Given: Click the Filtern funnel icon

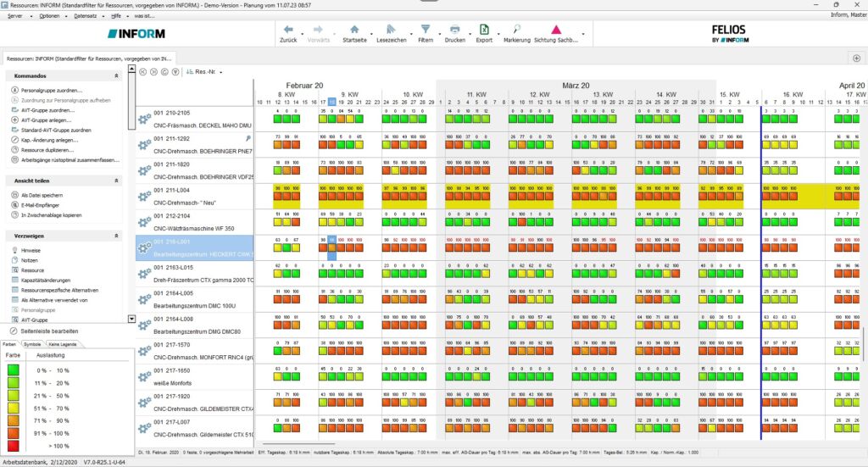Looking at the screenshot, I should coord(426,29).
